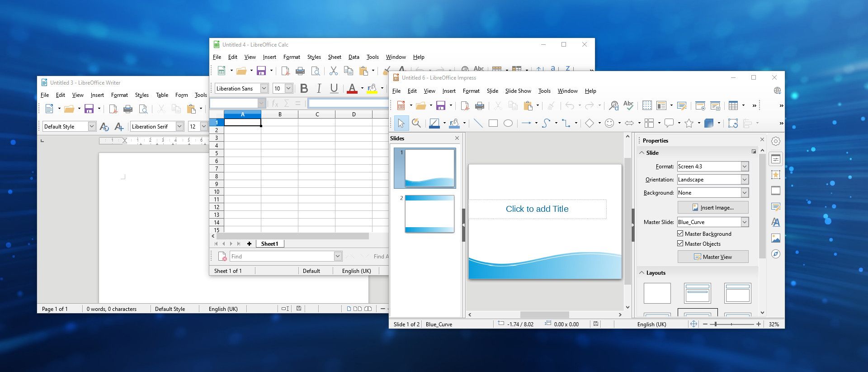Open the Liberation Sans font dropdown
This screenshot has height=372, width=868.
[264, 89]
